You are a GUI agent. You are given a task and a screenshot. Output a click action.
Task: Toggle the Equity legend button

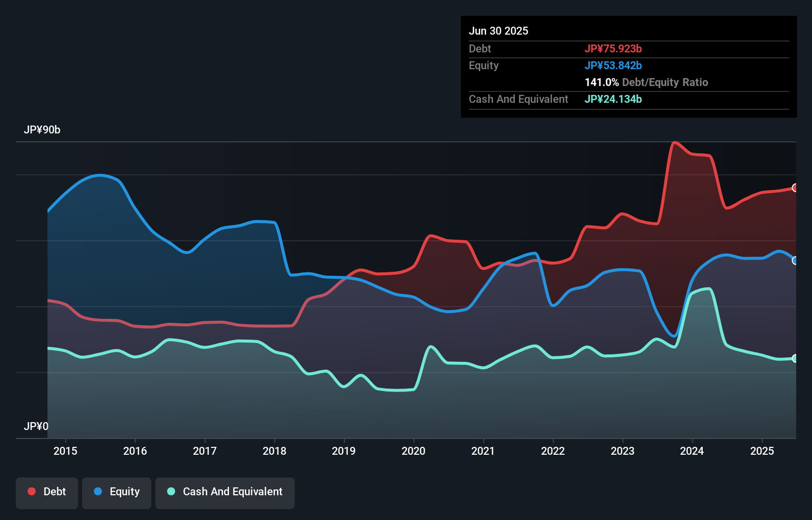coord(117,492)
